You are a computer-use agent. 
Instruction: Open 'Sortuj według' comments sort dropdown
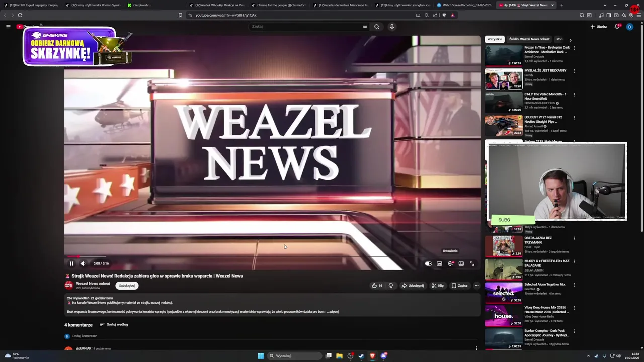[x=114, y=325]
